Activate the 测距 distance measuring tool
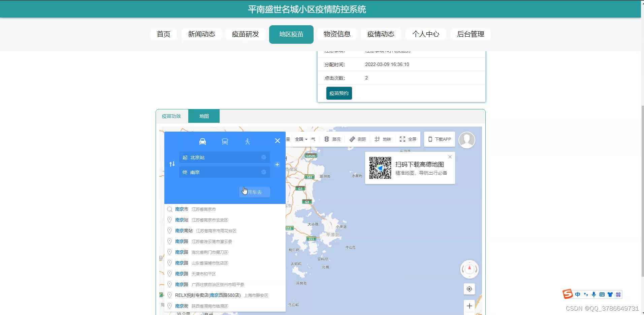The height and width of the screenshot is (315, 644). tap(357, 139)
